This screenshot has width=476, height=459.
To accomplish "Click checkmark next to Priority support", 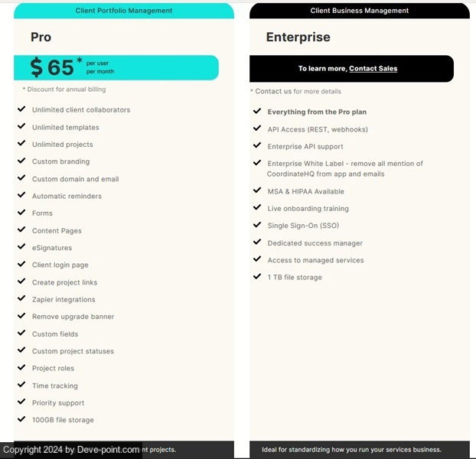I will pos(21,402).
